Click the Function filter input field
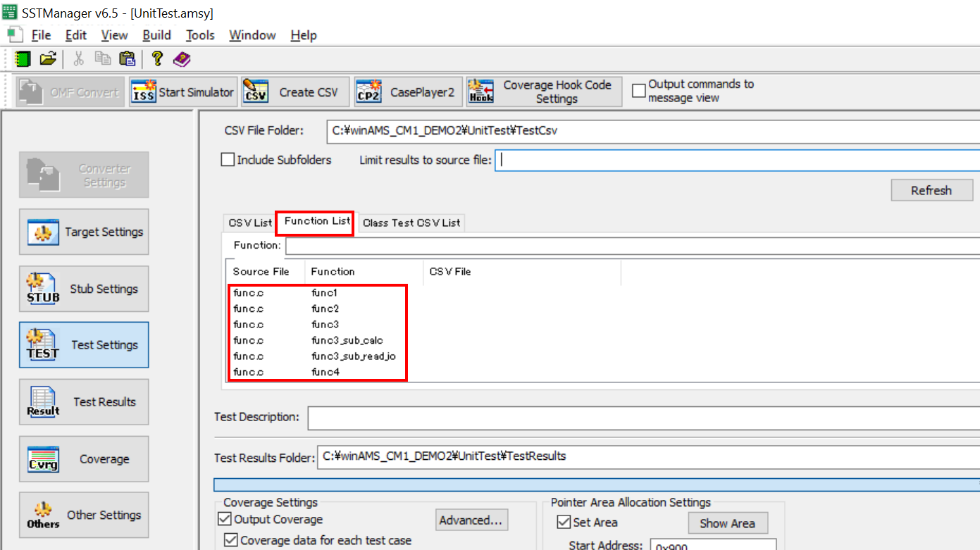Screen dimensions: 980x550 [x=633, y=246]
